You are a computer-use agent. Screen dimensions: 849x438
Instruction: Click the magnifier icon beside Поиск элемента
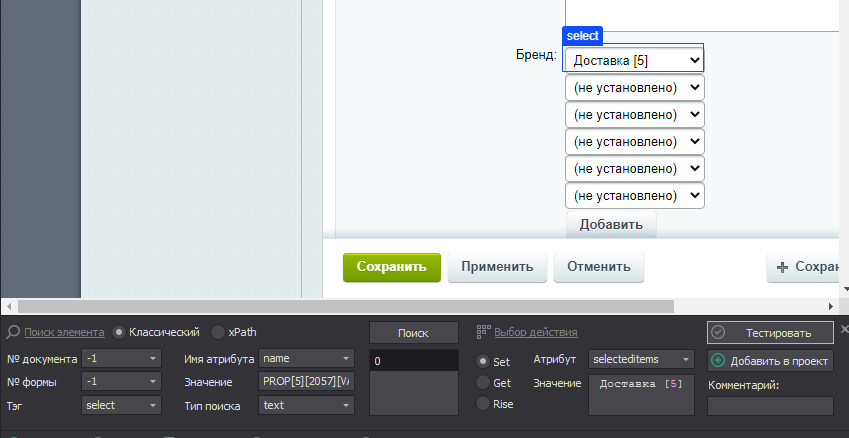(x=14, y=332)
